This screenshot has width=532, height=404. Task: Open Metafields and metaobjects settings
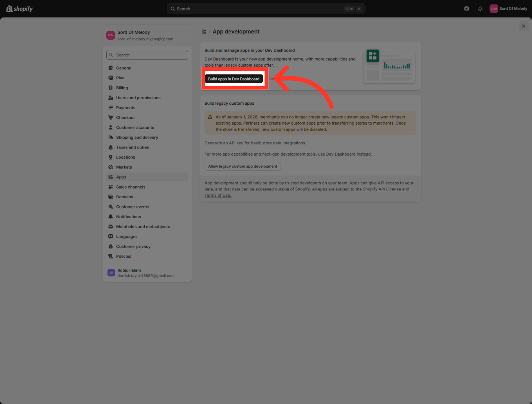[x=147, y=227]
